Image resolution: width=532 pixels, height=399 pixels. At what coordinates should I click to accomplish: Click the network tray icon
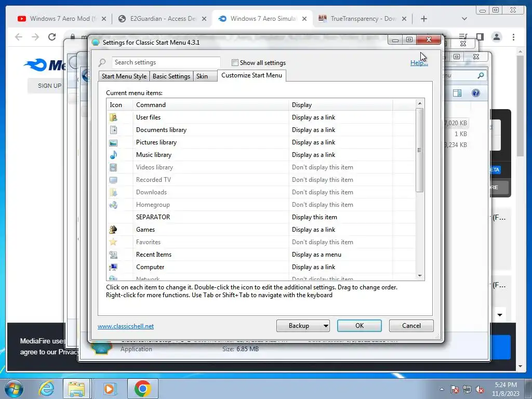click(467, 390)
